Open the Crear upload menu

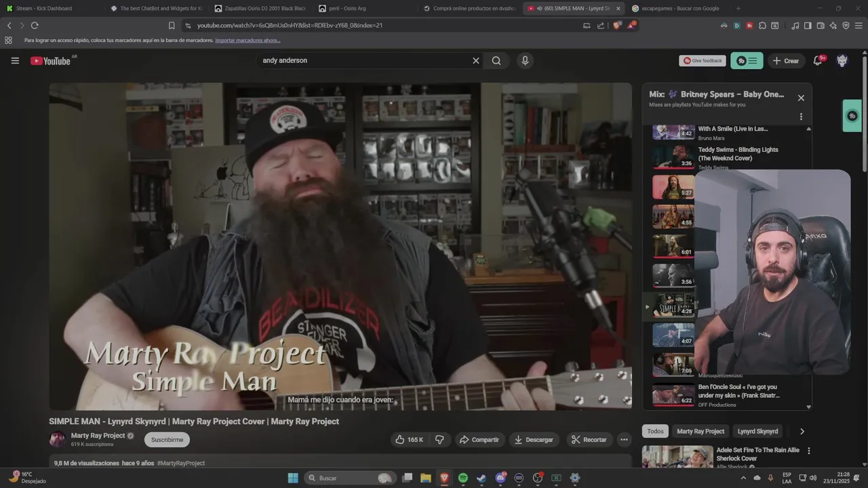pyautogui.click(x=786, y=60)
